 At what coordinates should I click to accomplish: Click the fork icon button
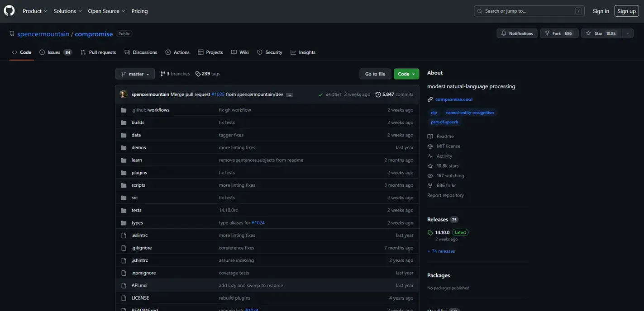547,33
